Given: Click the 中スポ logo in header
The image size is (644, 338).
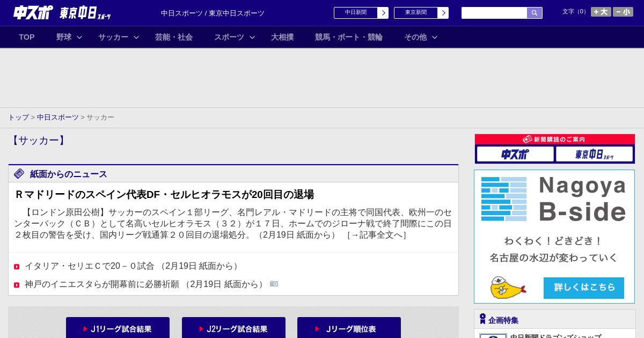Looking at the screenshot, I should (x=33, y=12).
